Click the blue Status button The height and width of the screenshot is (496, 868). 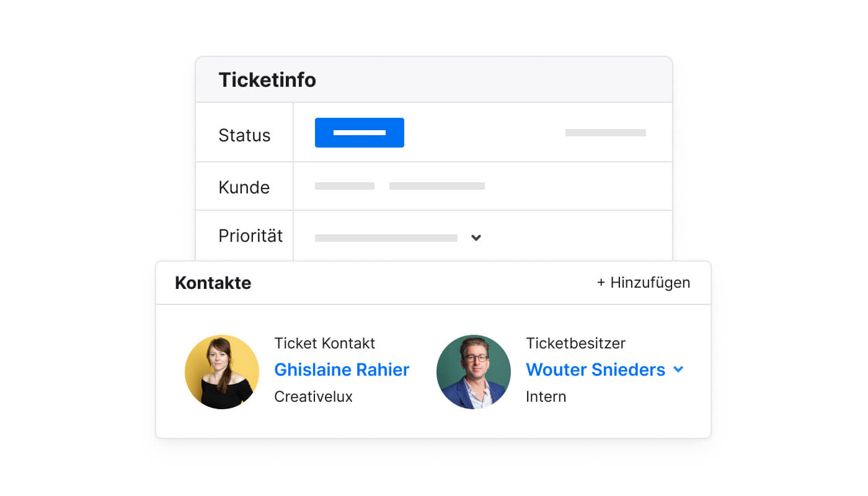tap(360, 133)
